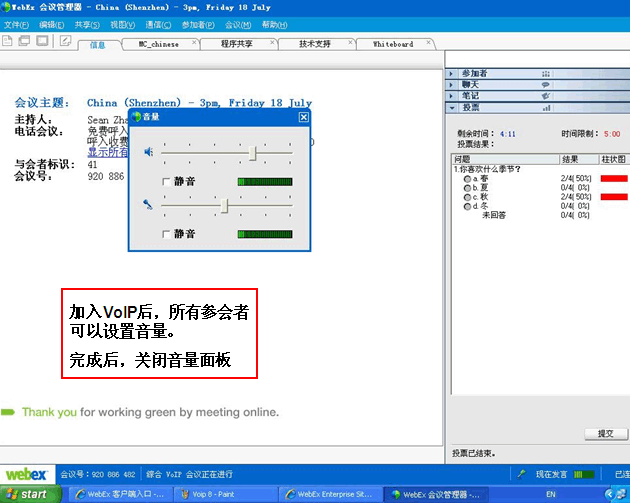Click the 结果 column header
Image resolution: width=630 pixels, height=503 pixels.
[x=579, y=159]
